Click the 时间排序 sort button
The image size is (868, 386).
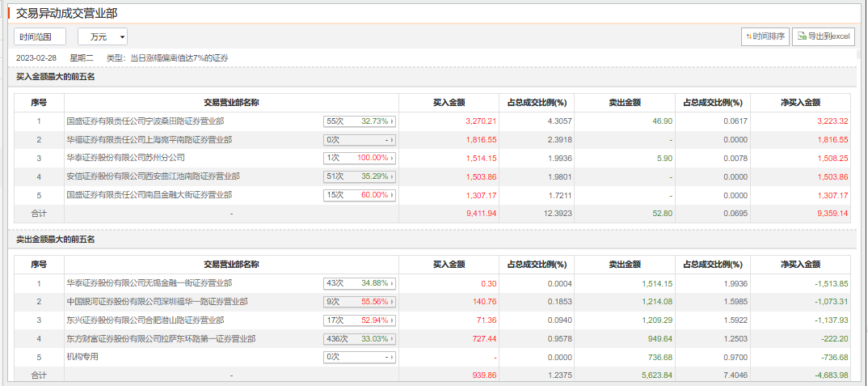click(765, 36)
